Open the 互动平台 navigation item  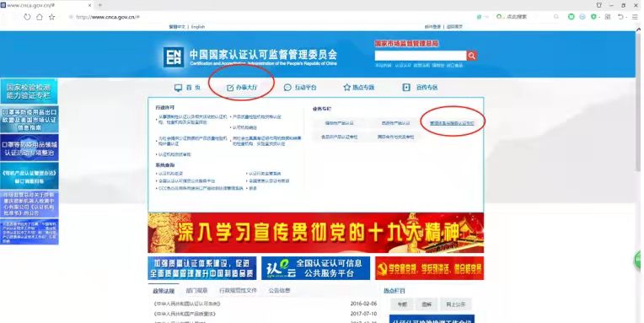pyautogui.click(x=300, y=88)
